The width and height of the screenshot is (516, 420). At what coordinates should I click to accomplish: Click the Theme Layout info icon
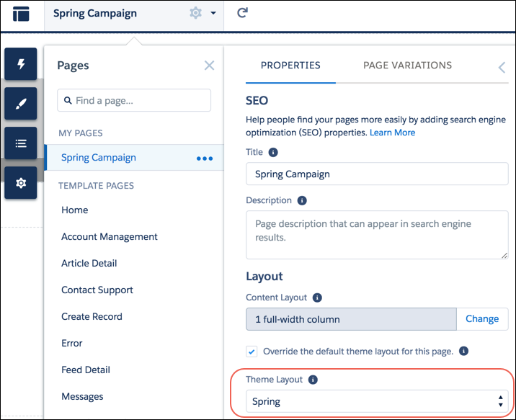tap(313, 380)
